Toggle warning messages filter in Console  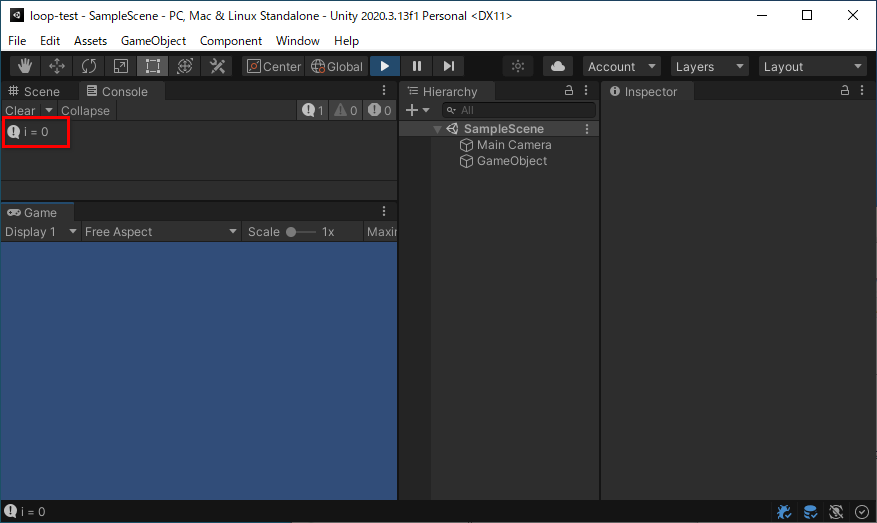coord(346,111)
